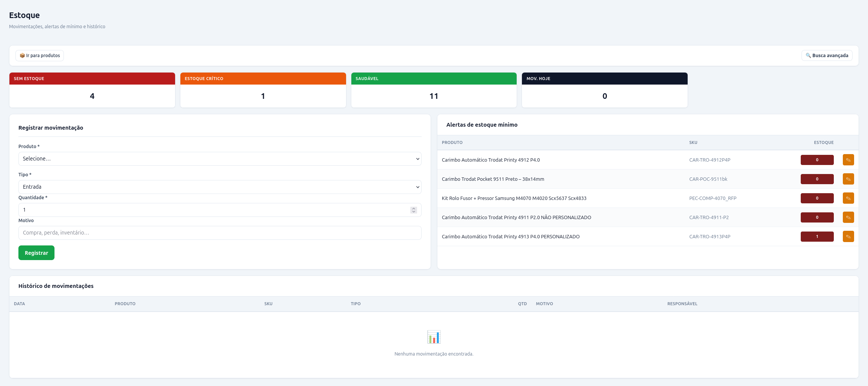
Task: Click SKU PEC-COMP-4070_RFP
Action: point(712,198)
